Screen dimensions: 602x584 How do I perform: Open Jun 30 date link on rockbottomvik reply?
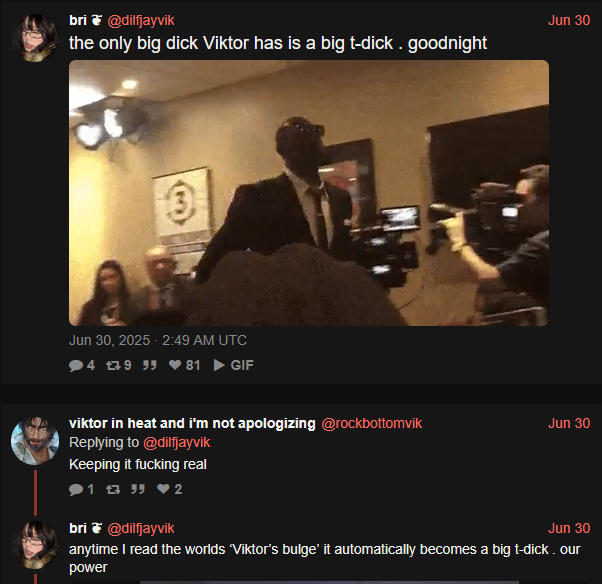pyautogui.click(x=569, y=423)
